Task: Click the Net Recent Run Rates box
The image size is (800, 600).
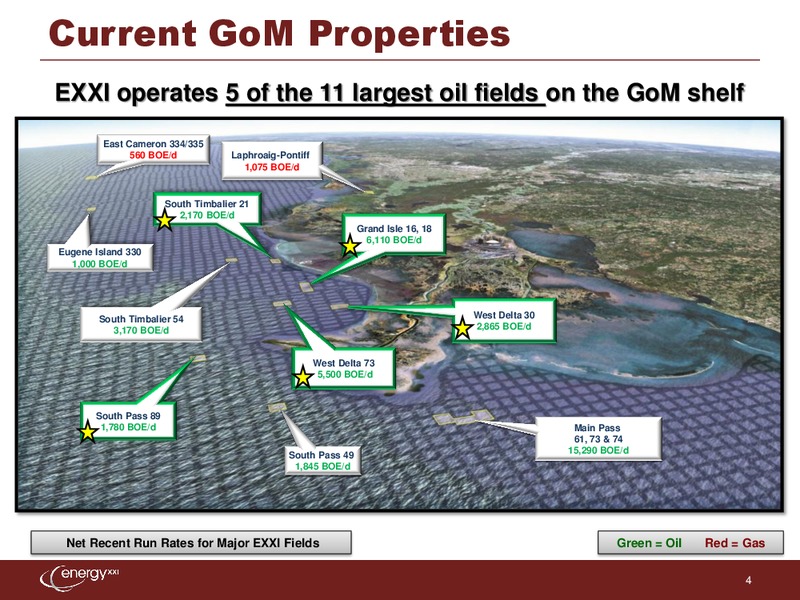Action: pyautogui.click(x=191, y=542)
